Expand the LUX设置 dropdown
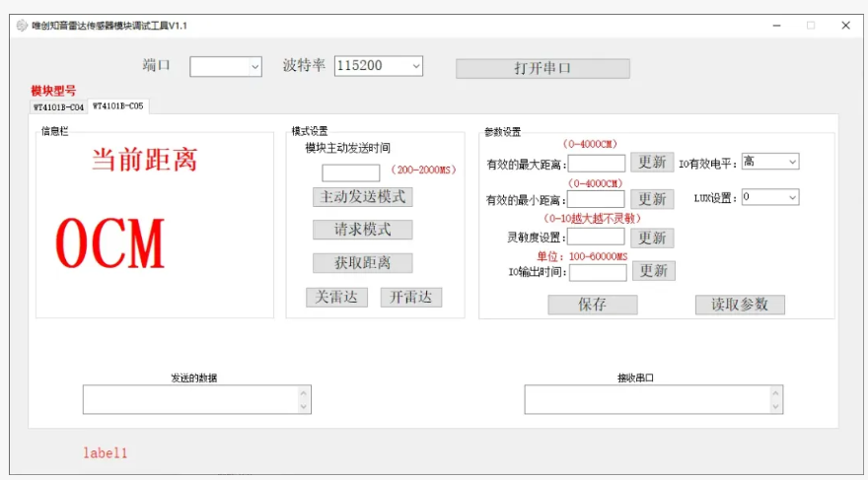868x480 pixels. tap(769, 197)
